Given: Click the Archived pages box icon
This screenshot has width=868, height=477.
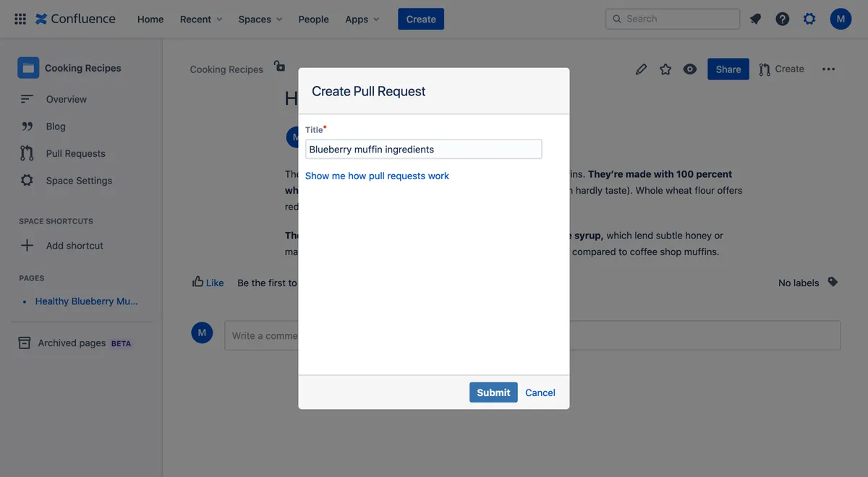Looking at the screenshot, I should [25, 343].
